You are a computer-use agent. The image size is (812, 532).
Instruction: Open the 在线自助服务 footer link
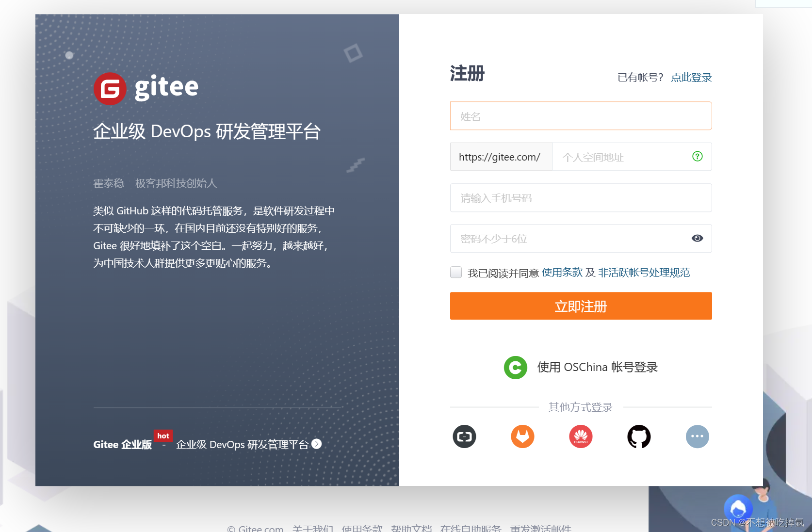(x=471, y=528)
